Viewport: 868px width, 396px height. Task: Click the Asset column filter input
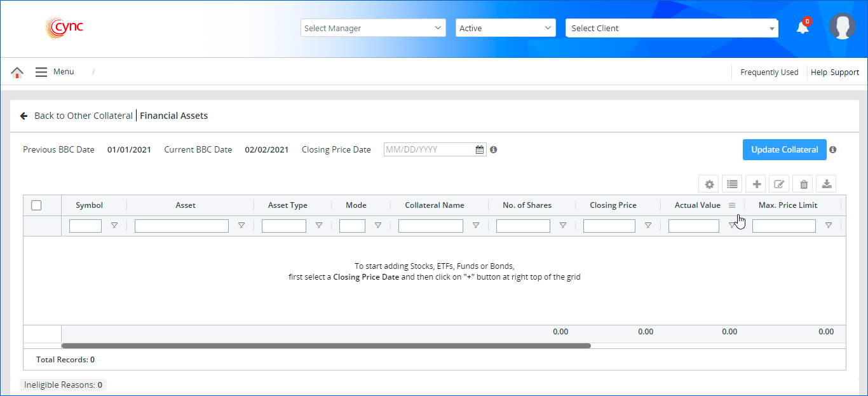pyautogui.click(x=181, y=226)
